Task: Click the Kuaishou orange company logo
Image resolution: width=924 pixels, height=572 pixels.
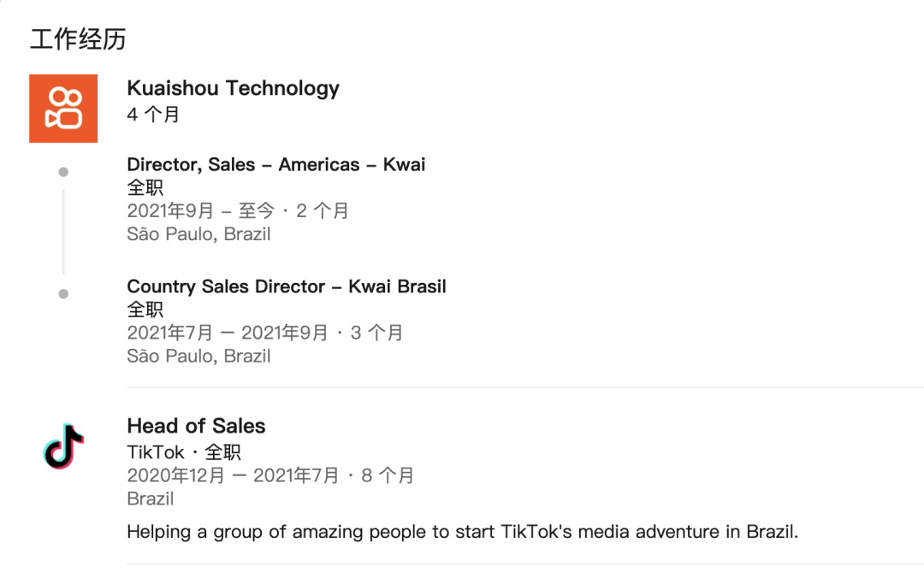Action: tap(63, 109)
